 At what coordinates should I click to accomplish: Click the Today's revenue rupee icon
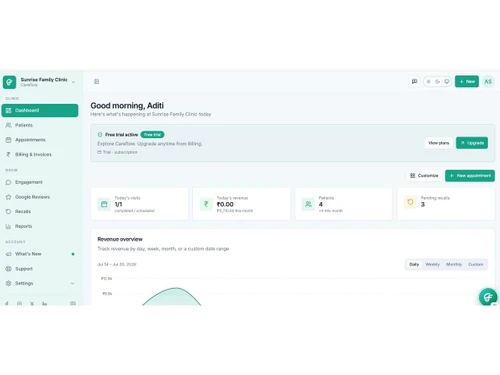(x=206, y=204)
